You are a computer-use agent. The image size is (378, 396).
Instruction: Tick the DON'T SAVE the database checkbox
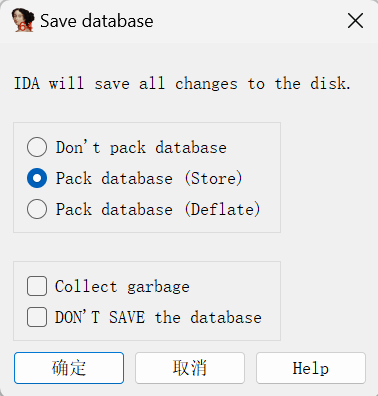(x=37, y=317)
